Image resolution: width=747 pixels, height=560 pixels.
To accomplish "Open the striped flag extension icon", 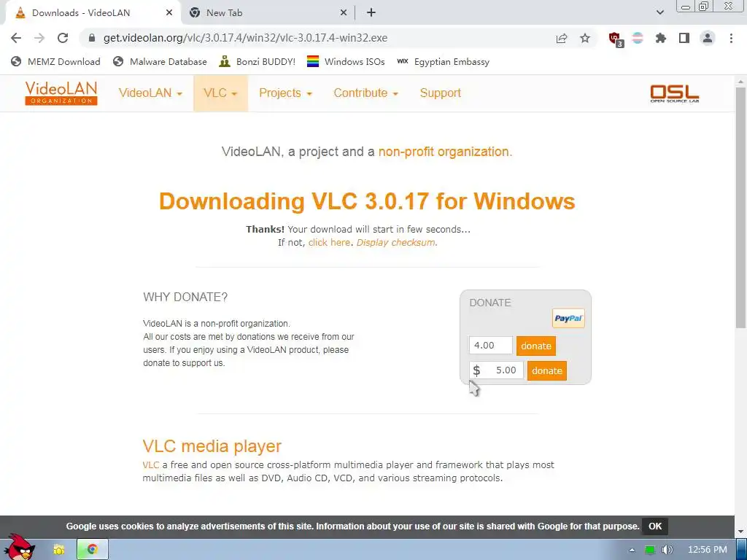I will (x=638, y=38).
